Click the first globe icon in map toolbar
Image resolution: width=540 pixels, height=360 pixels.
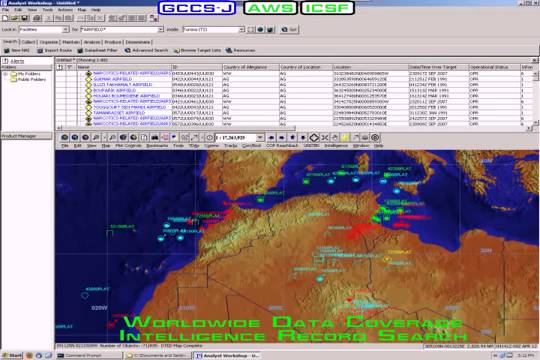tap(64, 137)
